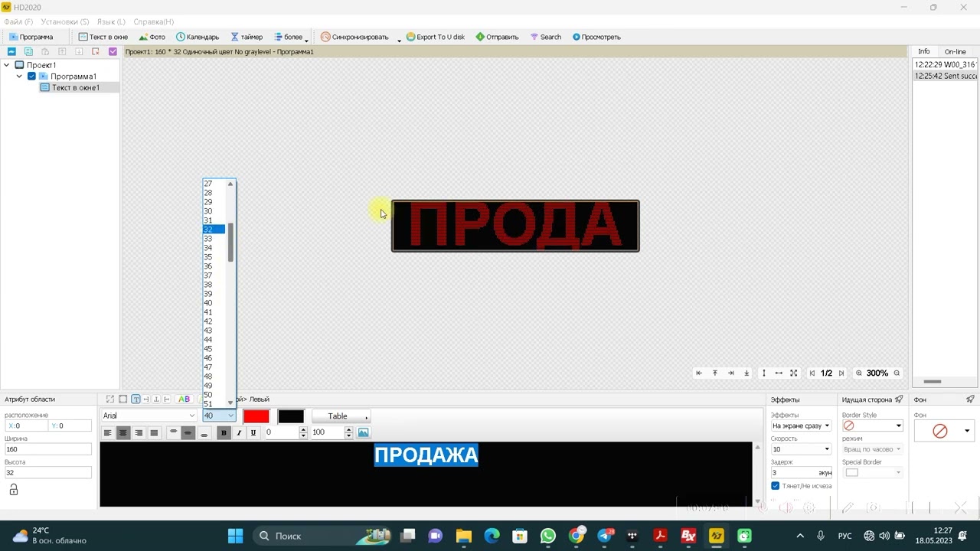
Task: Align text to middle vertically
Action: [188, 433]
